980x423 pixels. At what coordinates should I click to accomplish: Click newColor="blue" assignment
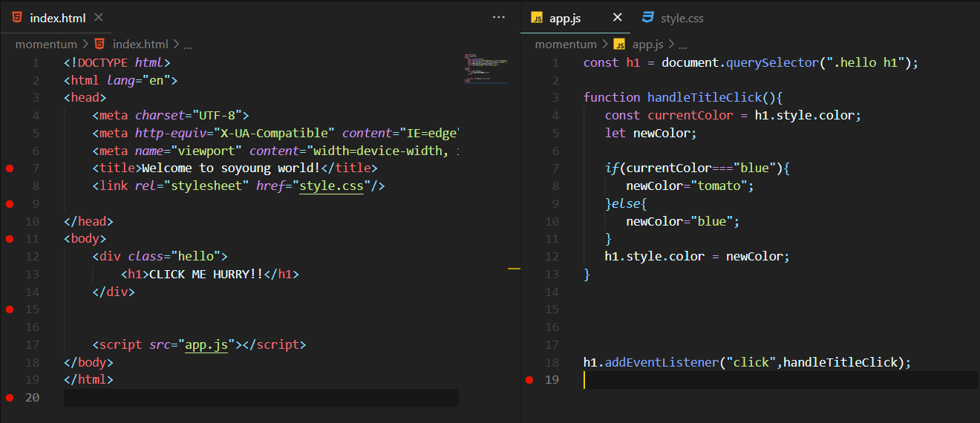(x=683, y=221)
